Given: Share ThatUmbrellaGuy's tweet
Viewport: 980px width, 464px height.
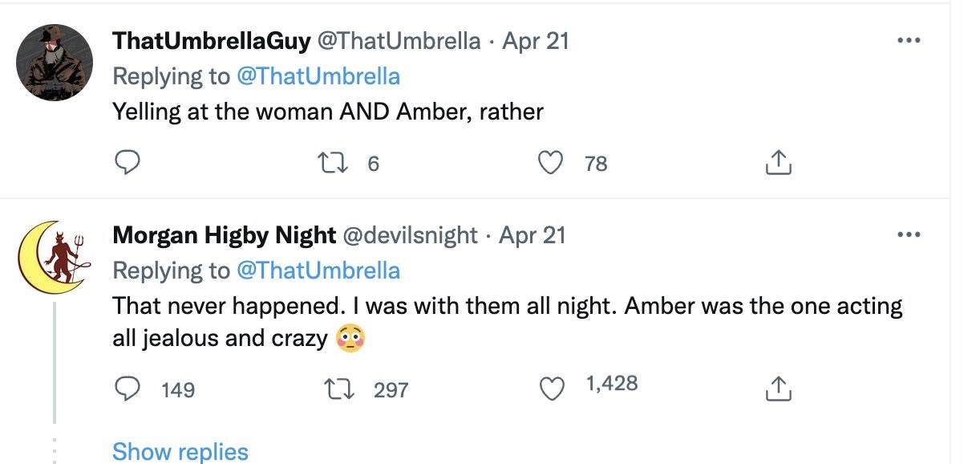Looking at the screenshot, I should pos(778,164).
